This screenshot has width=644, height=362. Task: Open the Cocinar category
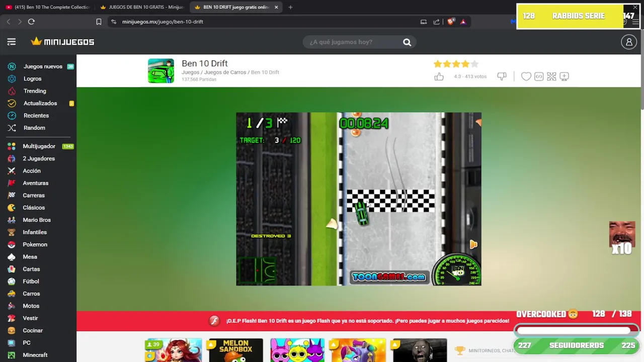click(33, 330)
